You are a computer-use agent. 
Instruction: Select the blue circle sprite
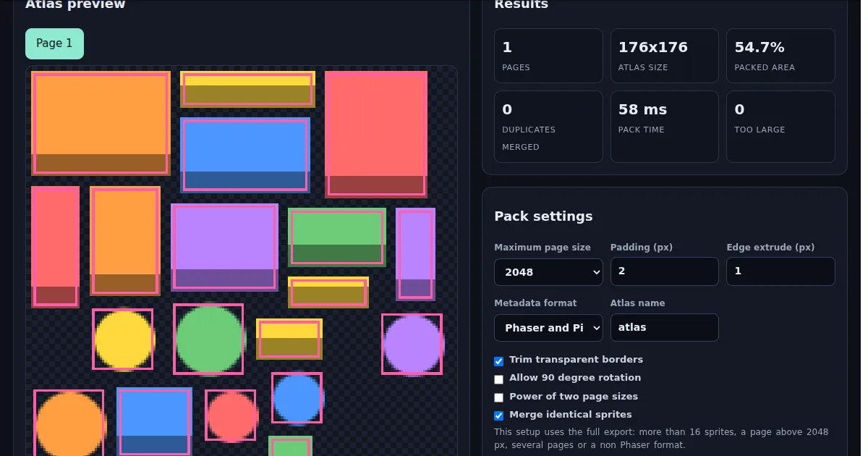click(297, 397)
